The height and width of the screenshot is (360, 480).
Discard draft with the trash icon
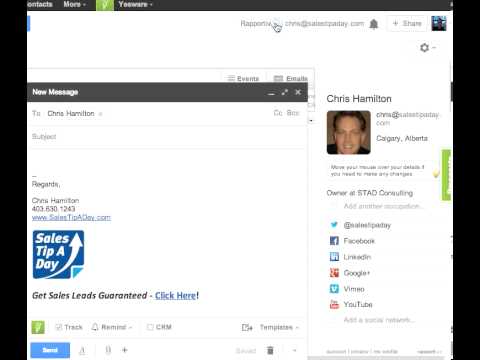(x=270, y=350)
